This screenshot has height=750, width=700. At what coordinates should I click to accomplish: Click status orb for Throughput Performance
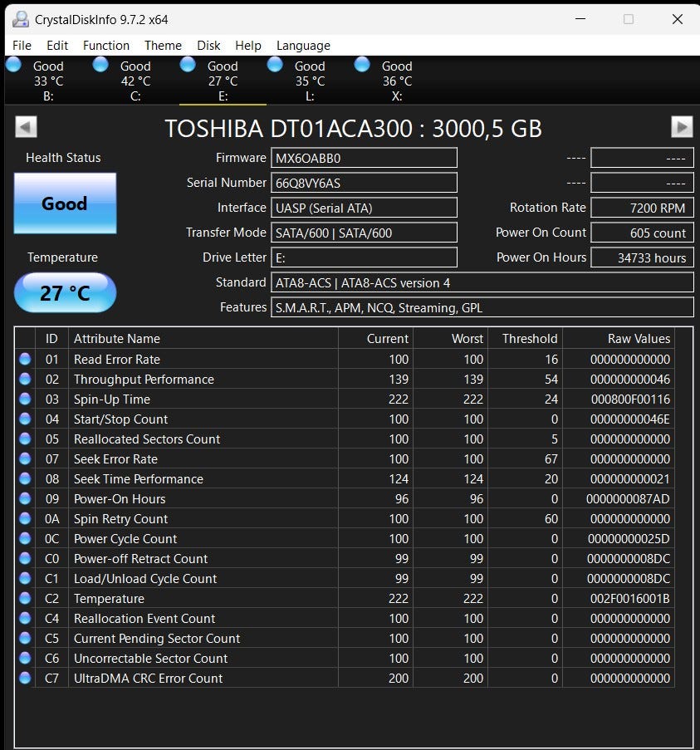coord(25,379)
